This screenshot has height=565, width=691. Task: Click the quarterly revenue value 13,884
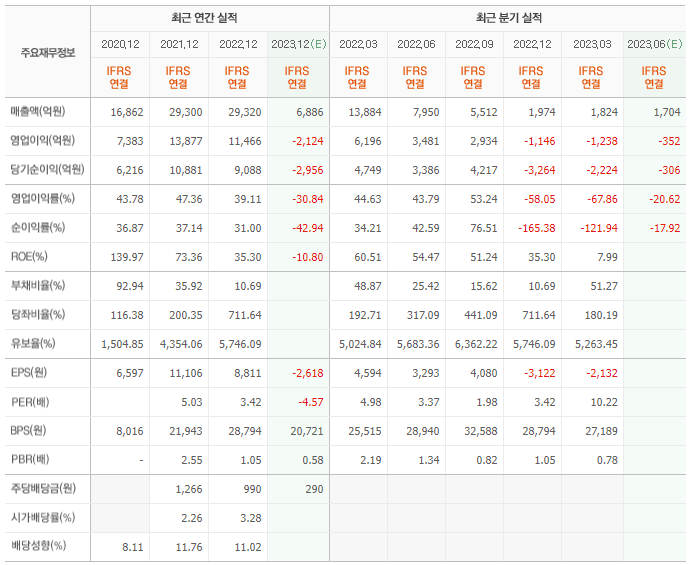coord(365,112)
